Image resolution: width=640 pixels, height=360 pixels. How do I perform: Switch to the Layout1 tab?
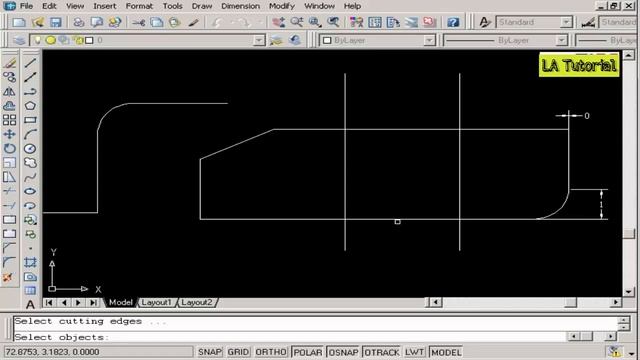click(x=156, y=302)
